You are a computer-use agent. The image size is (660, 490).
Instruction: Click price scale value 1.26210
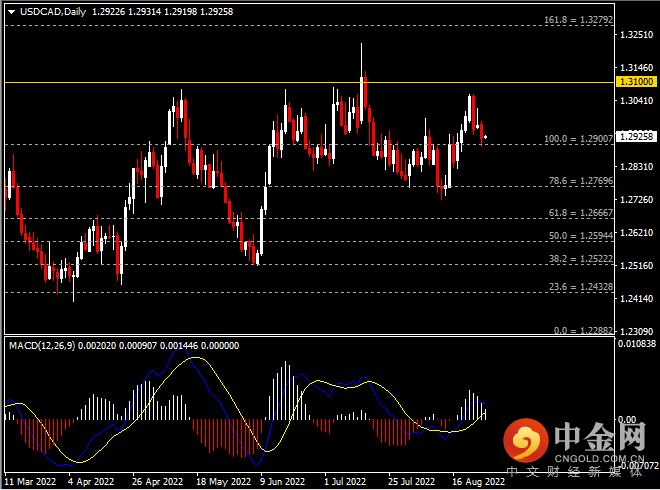click(636, 232)
